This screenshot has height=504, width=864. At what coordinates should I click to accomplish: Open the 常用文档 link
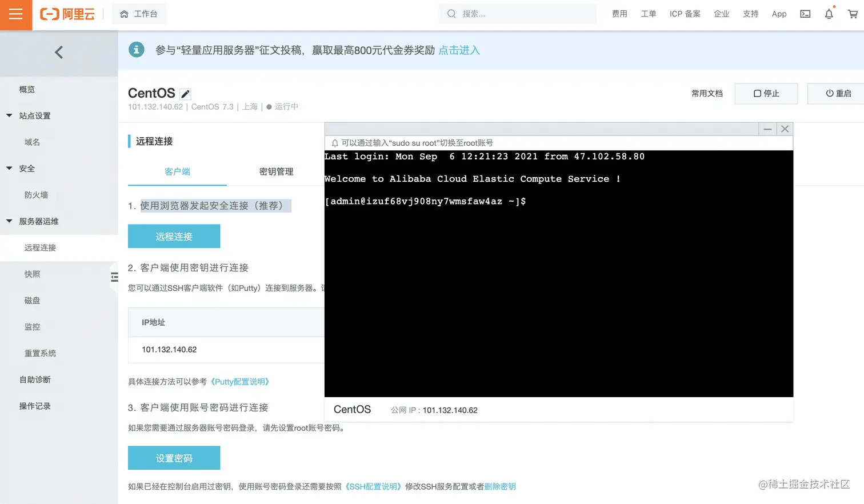(707, 93)
